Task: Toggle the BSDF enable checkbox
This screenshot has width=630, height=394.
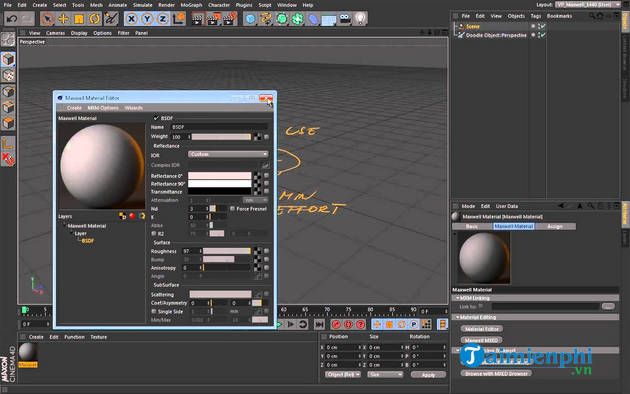Action: (156, 118)
